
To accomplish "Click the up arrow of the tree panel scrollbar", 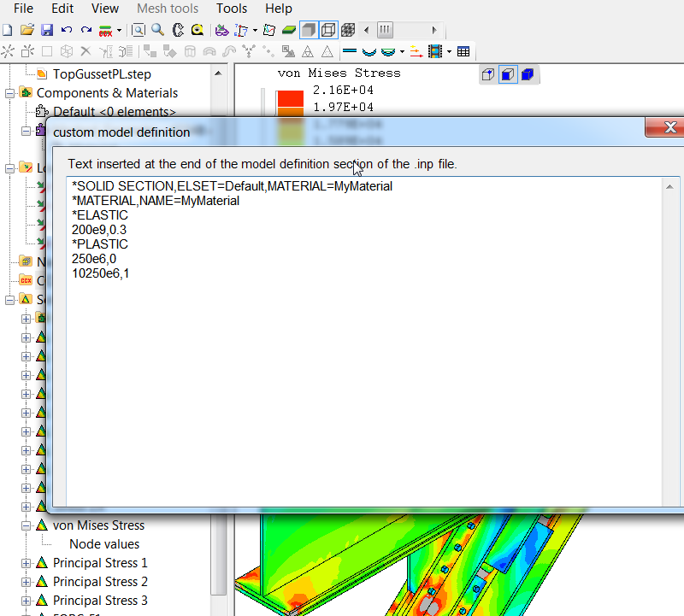I will pyautogui.click(x=219, y=73).
